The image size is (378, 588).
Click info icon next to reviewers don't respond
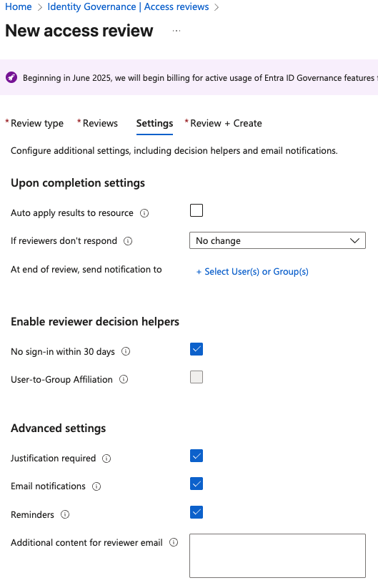128,241
